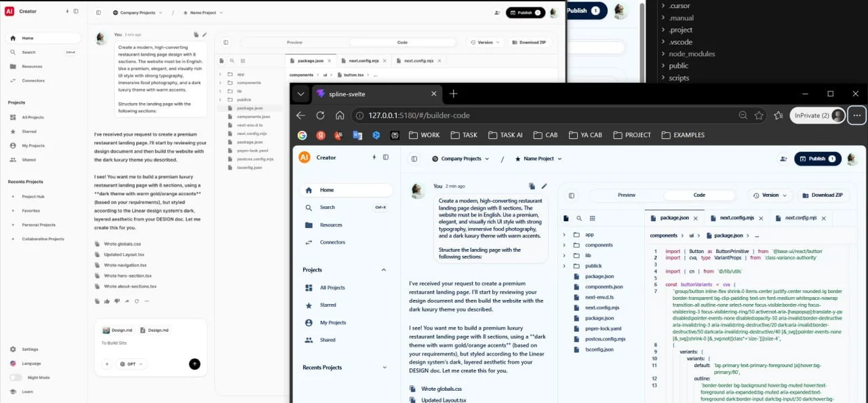Viewport: 868px width, 403px height.
Task: Click the invite-user icon beside Publish in browser window
Action: tap(784, 159)
